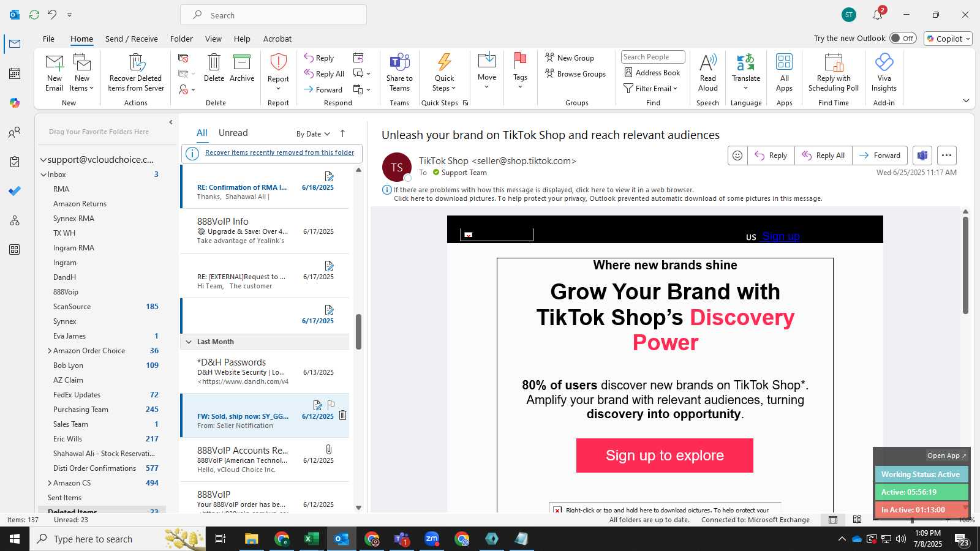This screenshot has height=551, width=980.
Task: Flag the FW: Sold, ship now message
Action: 331,404
